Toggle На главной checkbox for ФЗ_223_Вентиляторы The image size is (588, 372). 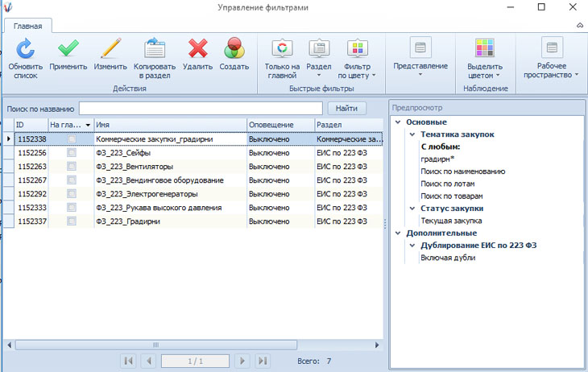[x=72, y=167]
